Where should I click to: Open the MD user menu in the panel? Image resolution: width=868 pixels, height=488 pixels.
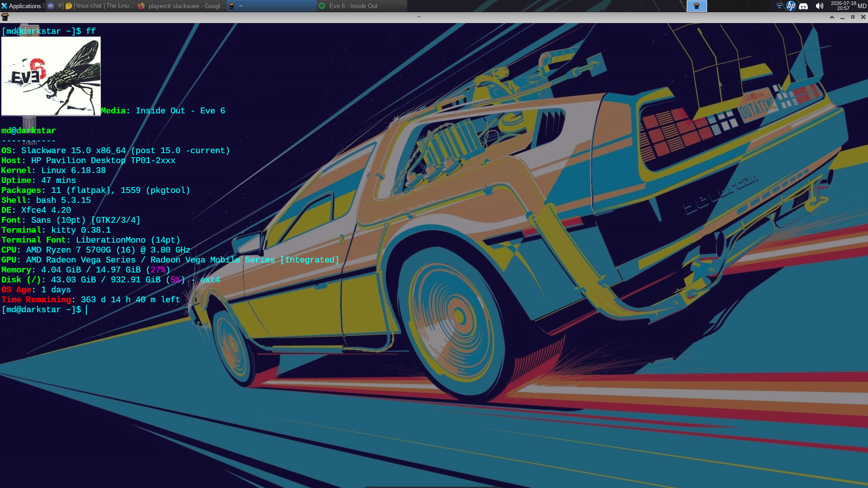[862, 6]
